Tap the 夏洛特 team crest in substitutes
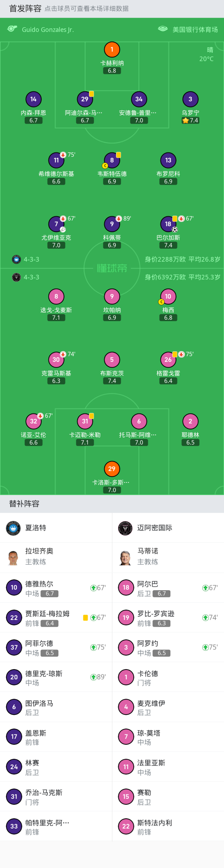Screen dimensions: 224x868 pos(13,528)
